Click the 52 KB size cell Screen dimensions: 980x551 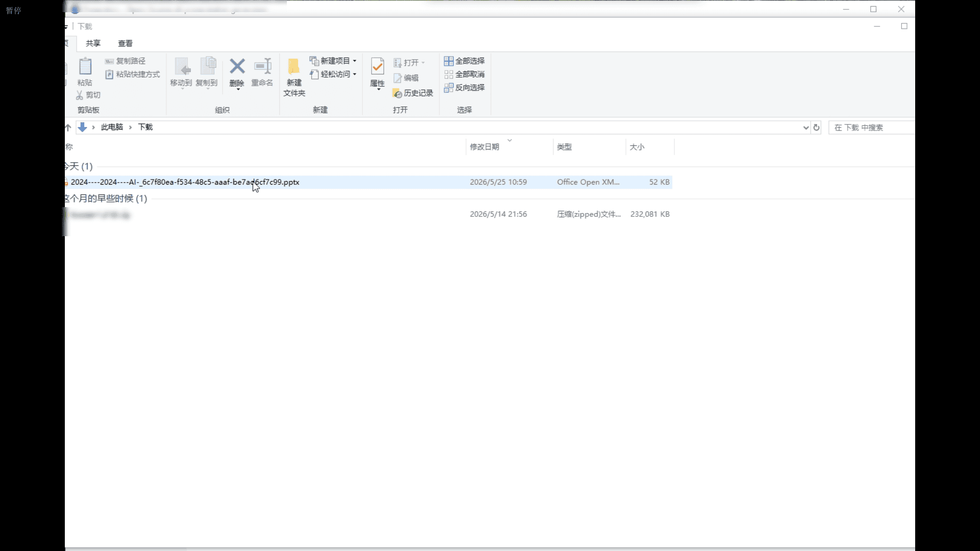(x=659, y=182)
